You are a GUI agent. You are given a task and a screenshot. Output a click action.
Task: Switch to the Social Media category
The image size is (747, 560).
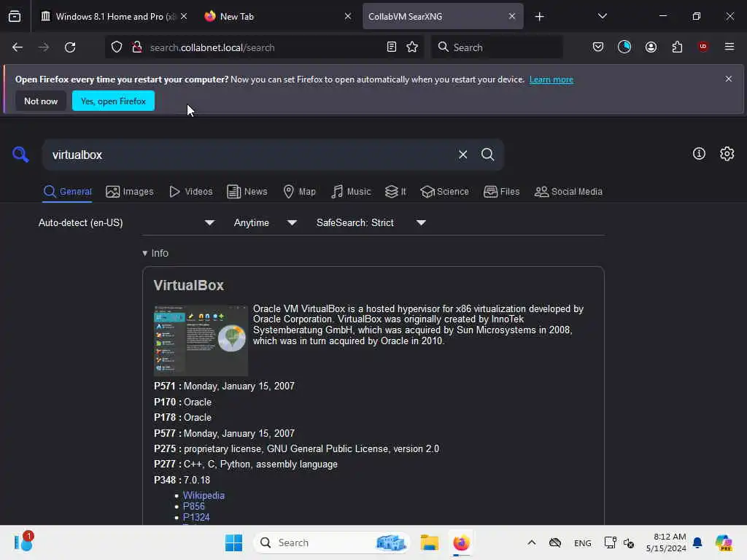pyautogui.click(x=568, y=192)
